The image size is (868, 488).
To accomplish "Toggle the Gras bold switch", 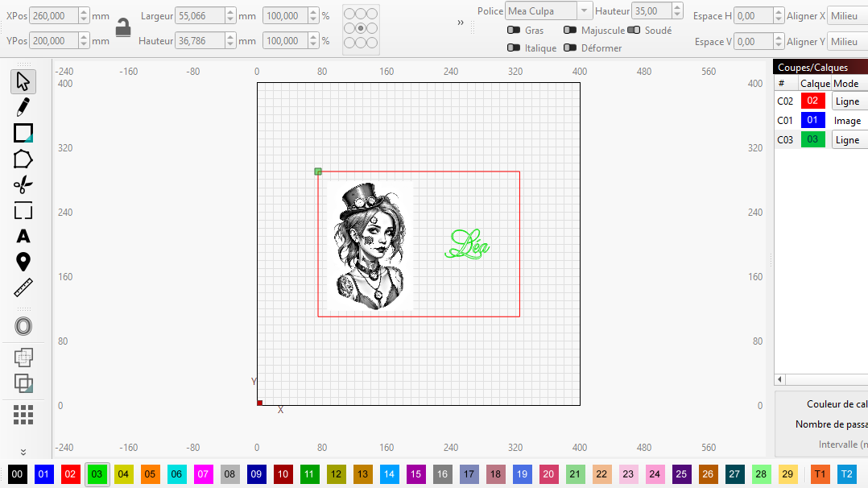I will click(x=514, y=30).
